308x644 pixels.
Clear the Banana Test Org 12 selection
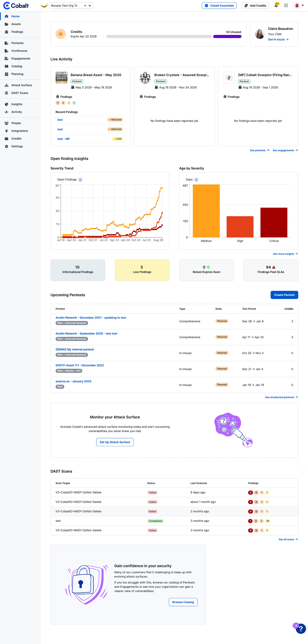[x=85, y=6]
